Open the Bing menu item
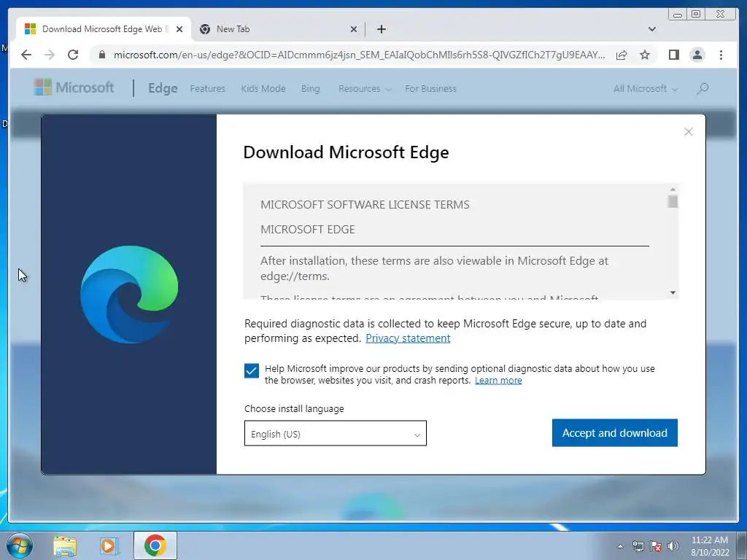The height and width of the screenshot is (560, 747). tap(311, 88)
